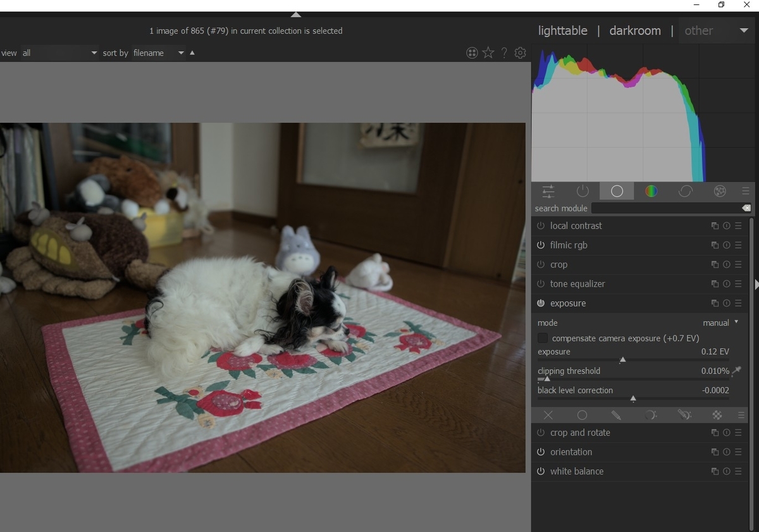Show the active modules group
This screenshot has height=532, width=759.
[x=583, y=191]
